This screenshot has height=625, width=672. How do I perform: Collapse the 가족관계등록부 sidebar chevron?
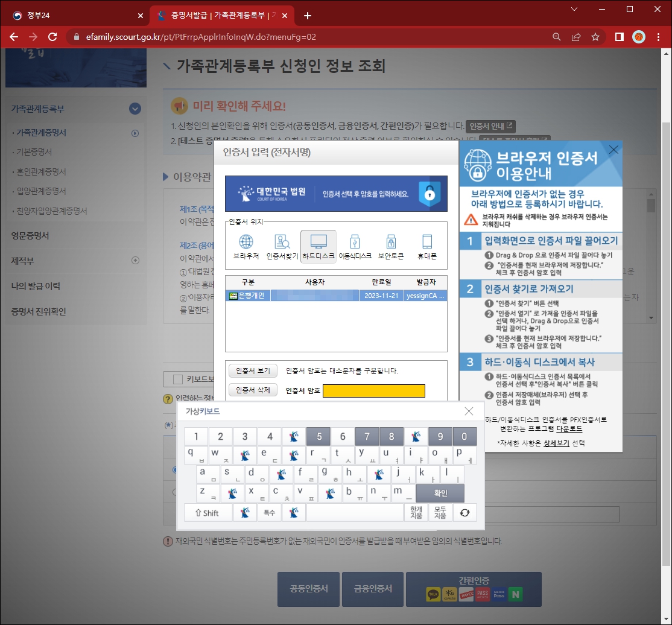click(135, 109)
